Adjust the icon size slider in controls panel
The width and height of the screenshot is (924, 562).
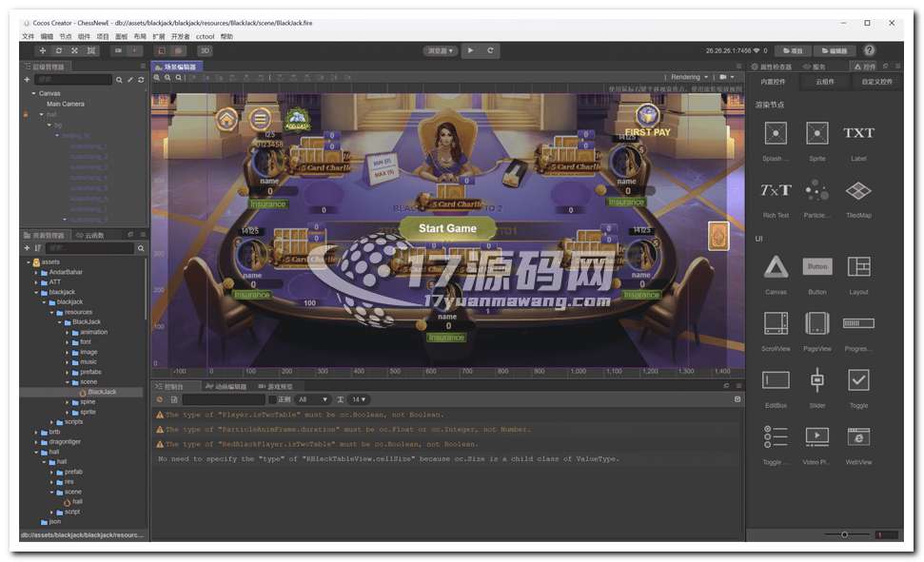[846, 535]
